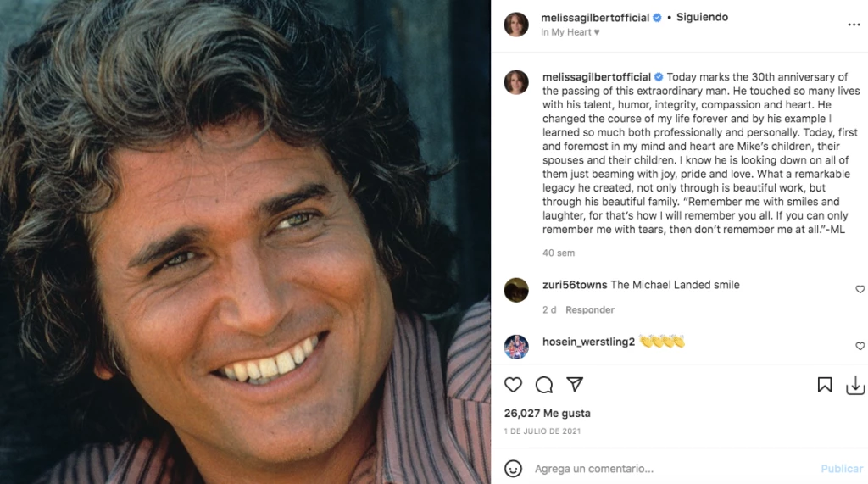Open the comment bubble icon
Screen dimensions: 868x484
tap(544, 385)
